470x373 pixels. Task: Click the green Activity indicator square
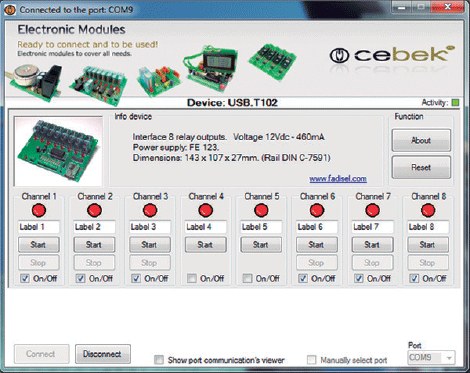(455, 103)
